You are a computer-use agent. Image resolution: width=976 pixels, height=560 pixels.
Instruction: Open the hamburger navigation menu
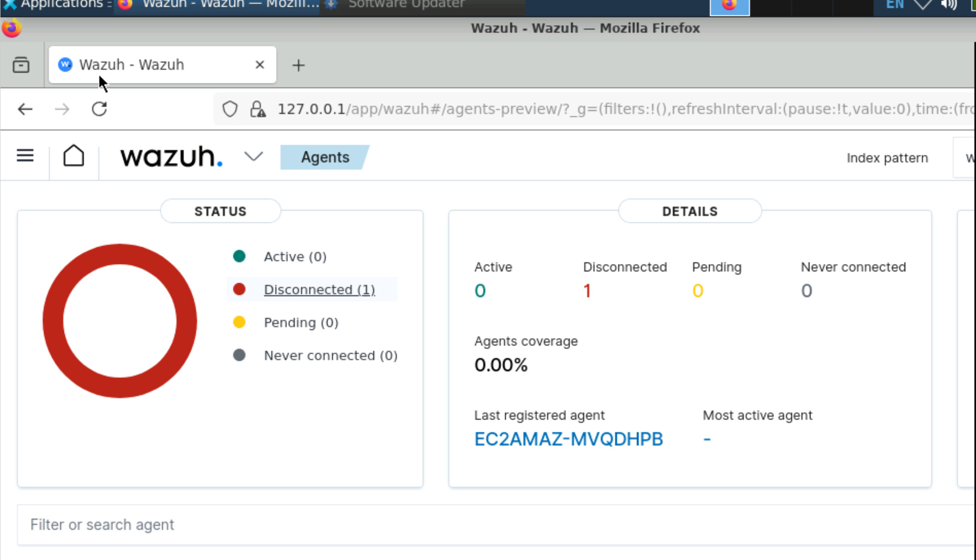pos(25,156)
